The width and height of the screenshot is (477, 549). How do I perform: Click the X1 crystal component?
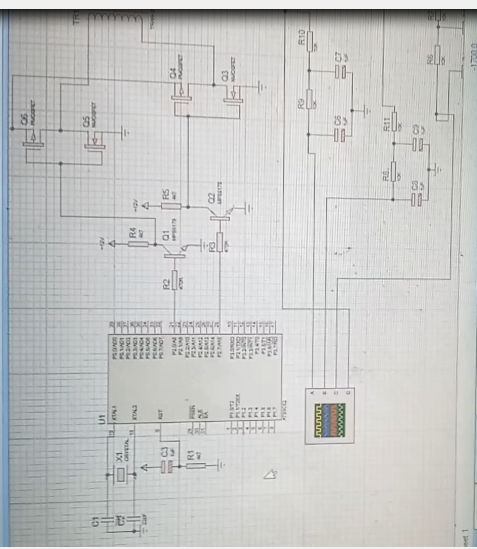121,474
